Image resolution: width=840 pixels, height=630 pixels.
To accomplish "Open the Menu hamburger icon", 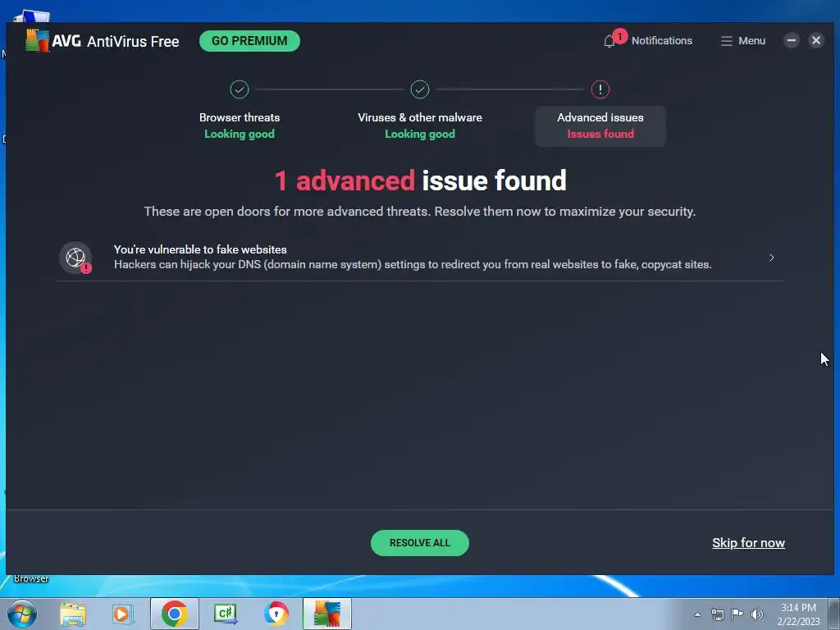I will coord(727,41).
